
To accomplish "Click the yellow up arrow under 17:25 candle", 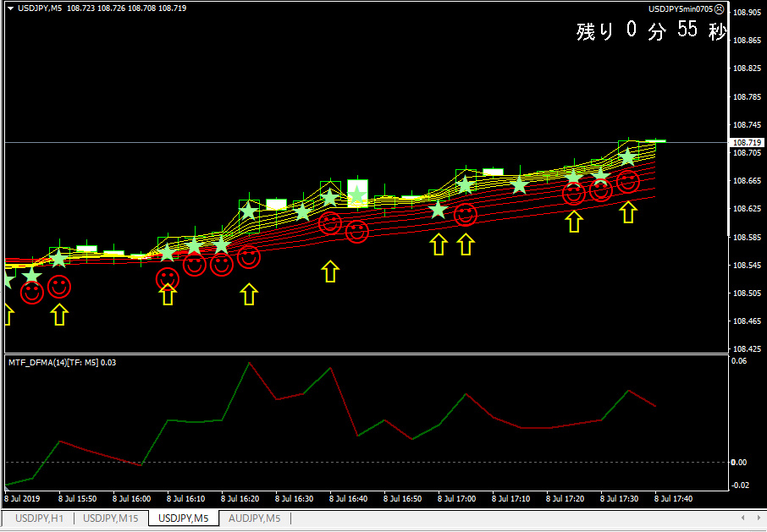I will point(574,222).
